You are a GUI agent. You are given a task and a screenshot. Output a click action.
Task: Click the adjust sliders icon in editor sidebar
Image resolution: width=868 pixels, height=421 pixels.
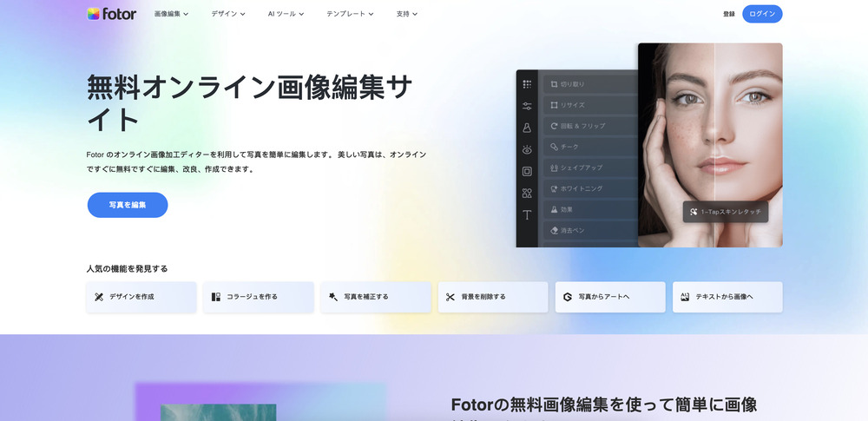coord(527,106)
